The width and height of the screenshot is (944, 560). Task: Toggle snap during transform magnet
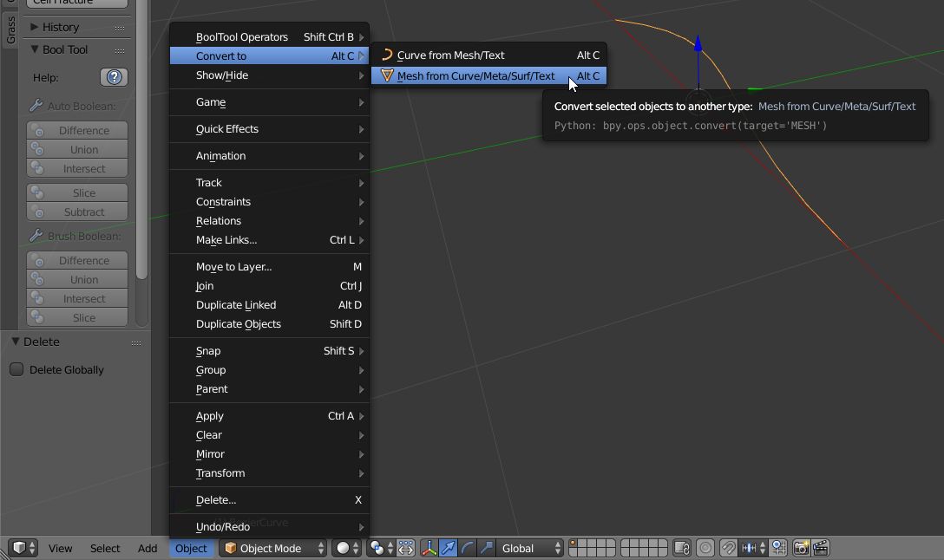pos(729,548)
